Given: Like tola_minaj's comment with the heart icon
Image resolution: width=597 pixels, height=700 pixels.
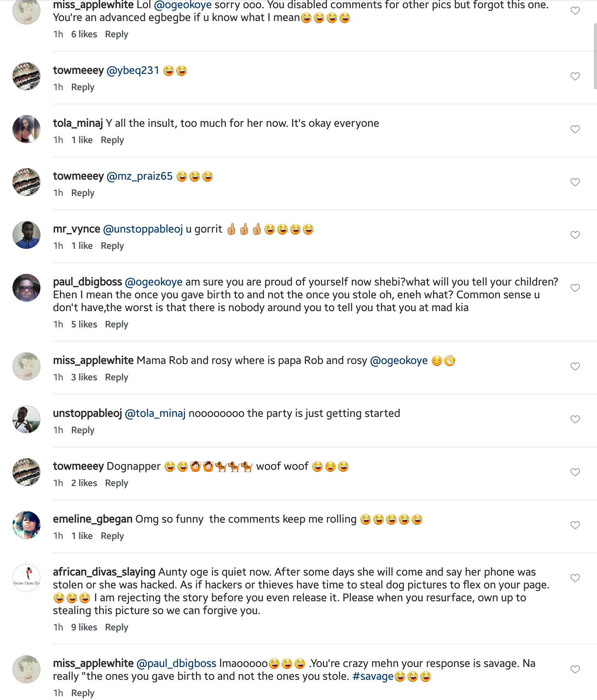Looking at the screenshot, I should tap(575, 129).
